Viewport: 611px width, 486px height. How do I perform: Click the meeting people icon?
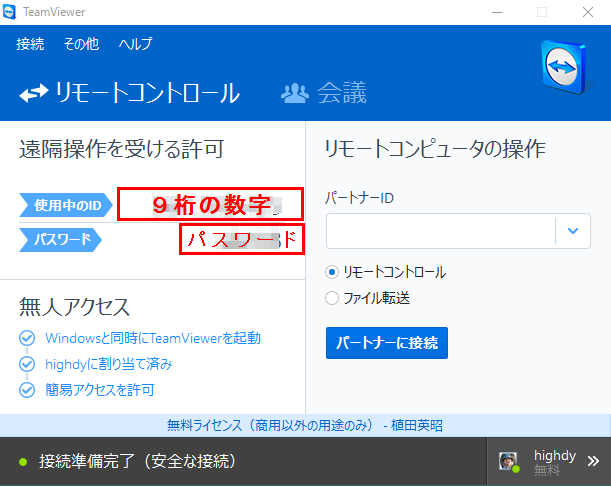pyautogui.click(x=295, y=94)
